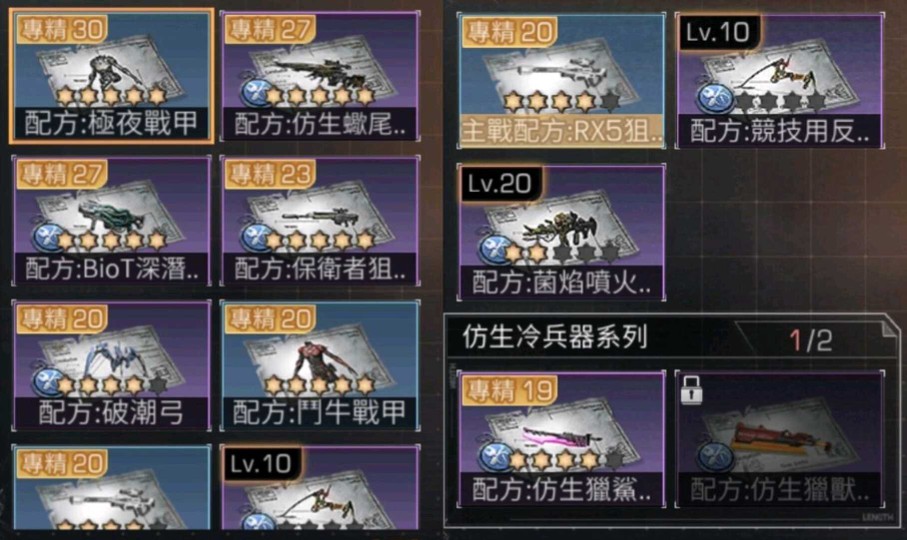Click wrench icon on BioT深潛 recipe
Viewport: 907px width, 540px height.
coord(48,238)
